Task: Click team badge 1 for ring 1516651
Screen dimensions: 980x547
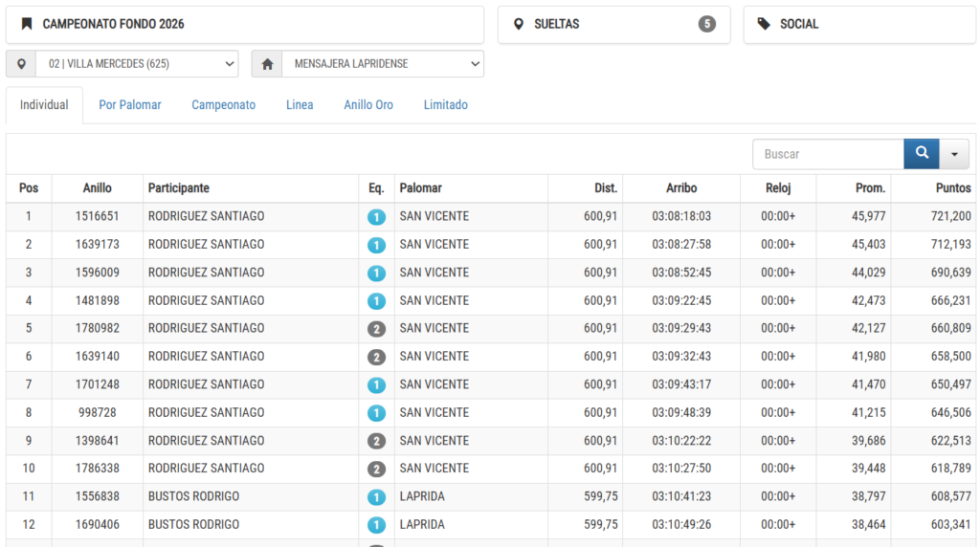Action: pyautogui.click(x=376, y=217)
